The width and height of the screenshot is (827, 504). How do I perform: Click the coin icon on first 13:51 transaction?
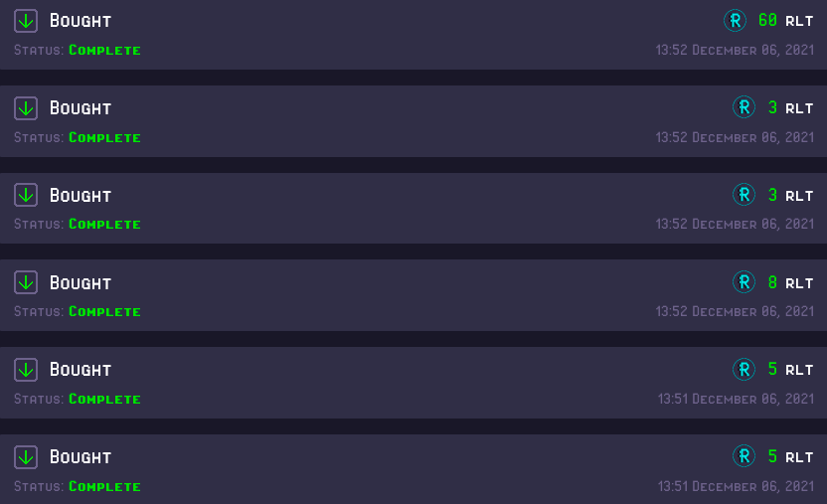pos(744,369)
